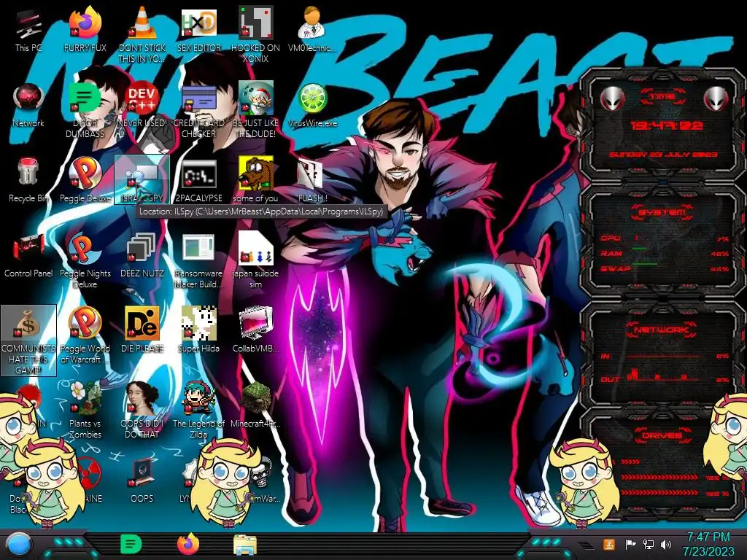Click the orange Java tray icon
The height and width of the screenshot is (560, 747).
coord(608,544)
